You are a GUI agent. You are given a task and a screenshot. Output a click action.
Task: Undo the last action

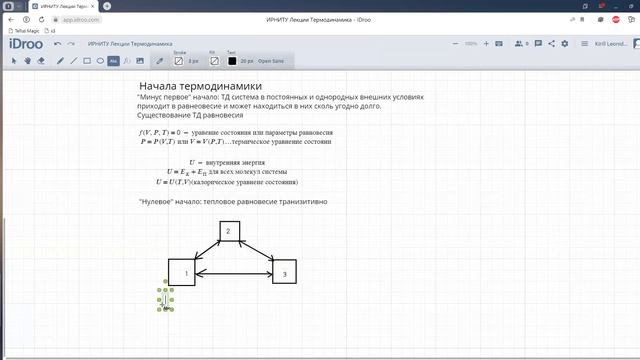pos(58,44)
